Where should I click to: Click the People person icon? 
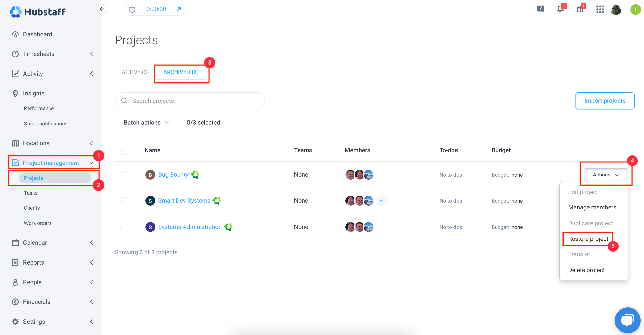pyautogui.click(x=15, y=282)
